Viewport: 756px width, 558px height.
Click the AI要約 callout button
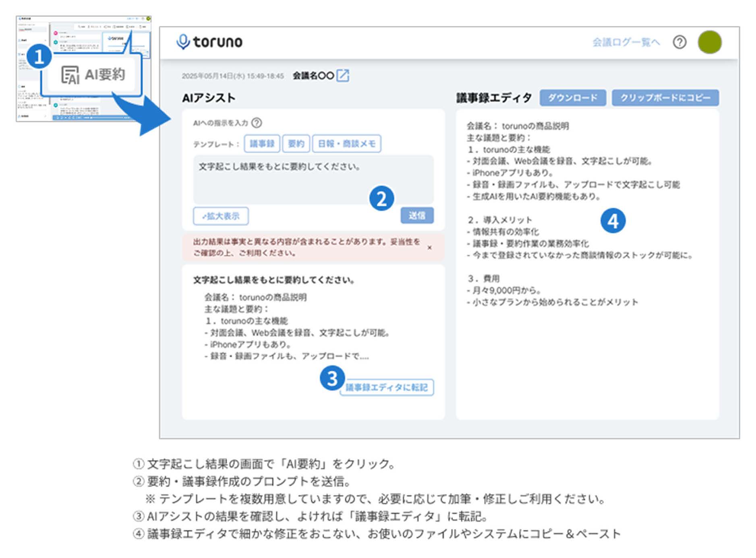click(x=93, y=74)
